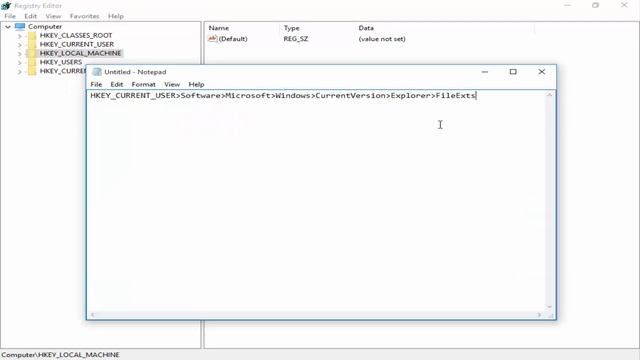Open Notepad Help menu
This screenshot has height=360, width=640.
196,84
